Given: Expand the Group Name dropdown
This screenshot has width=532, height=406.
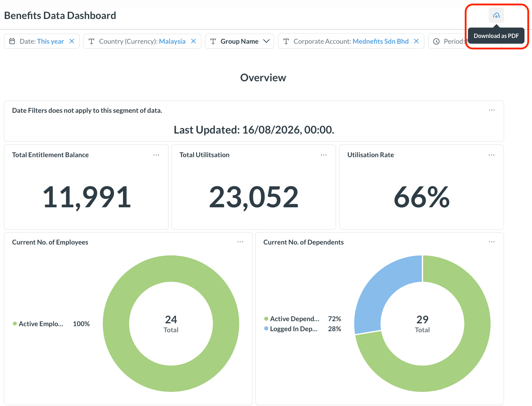Looking at the screenshot, I should [239, 41].
